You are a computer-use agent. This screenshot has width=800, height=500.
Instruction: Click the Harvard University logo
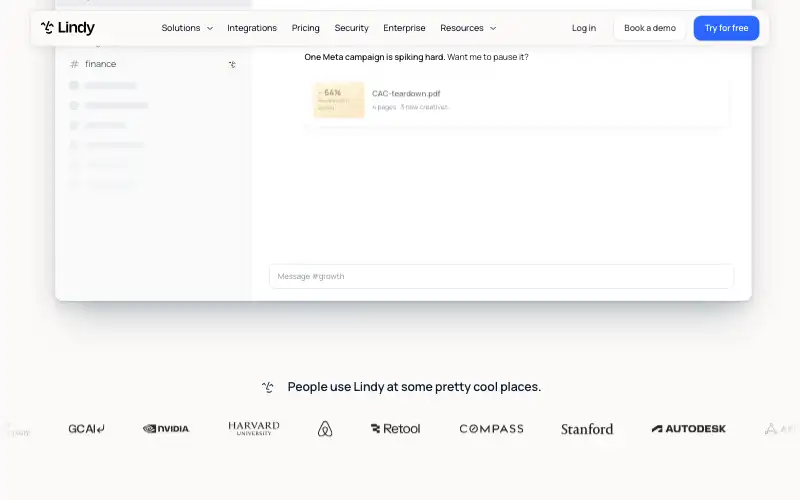coord(254,428)
